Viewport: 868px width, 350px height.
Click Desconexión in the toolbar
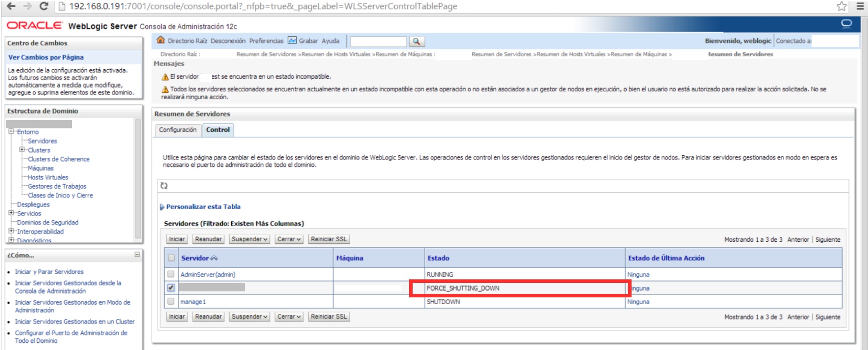(x=228, y=41)
